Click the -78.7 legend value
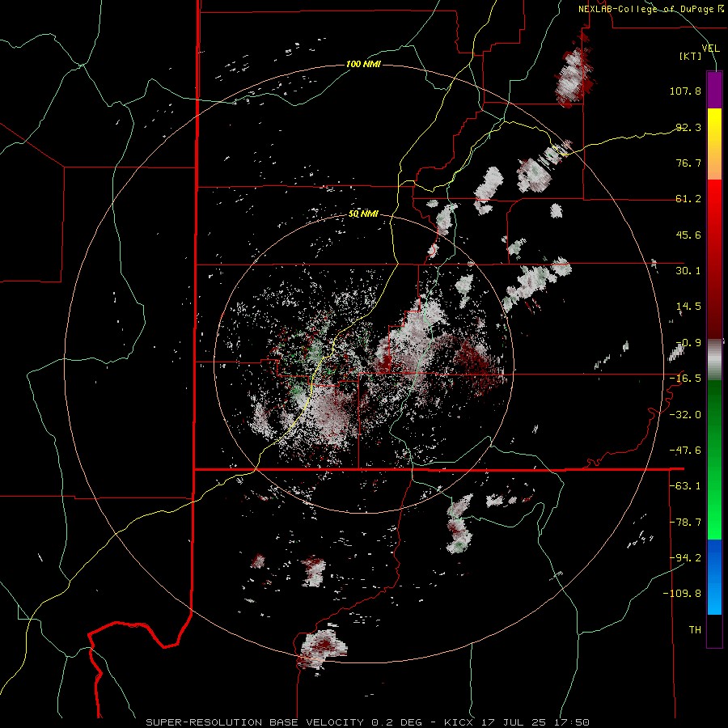Screen dimensions: 728x728 685,523
